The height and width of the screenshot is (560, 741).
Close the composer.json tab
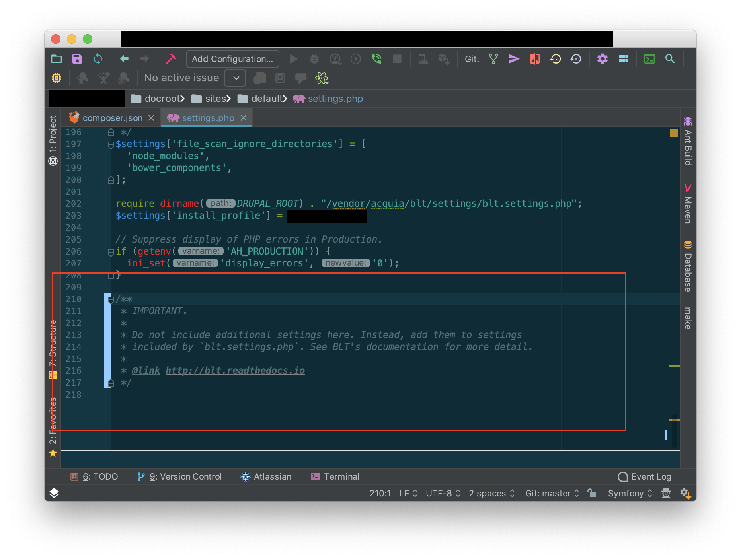pos(151,118)
